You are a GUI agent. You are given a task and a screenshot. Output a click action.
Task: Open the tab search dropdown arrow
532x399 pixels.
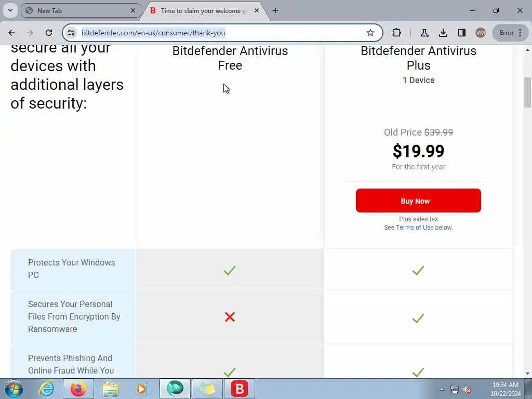(10, 10)
